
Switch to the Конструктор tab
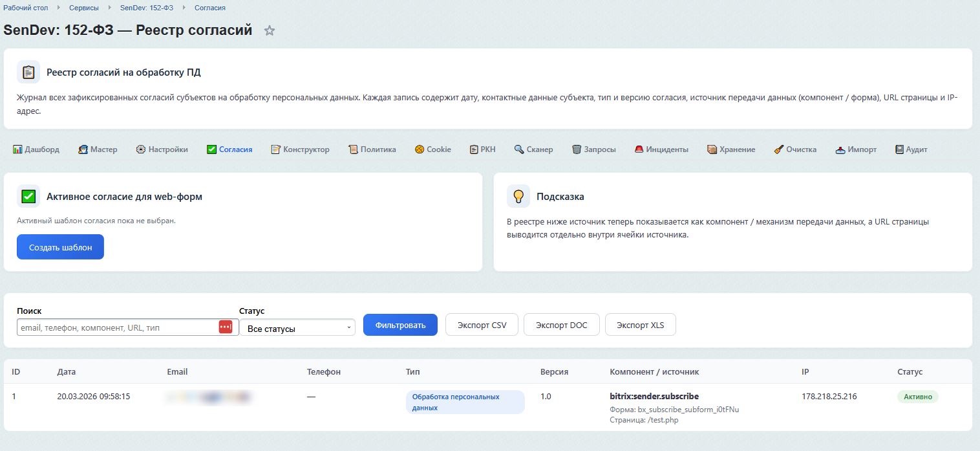[x=300, y=149]
